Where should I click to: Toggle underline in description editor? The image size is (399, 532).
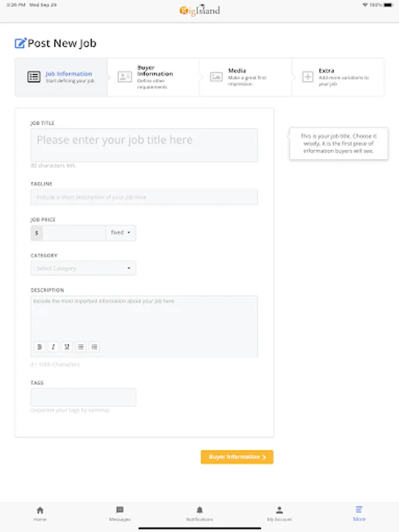pyautogui.click(x=67, y=347)
